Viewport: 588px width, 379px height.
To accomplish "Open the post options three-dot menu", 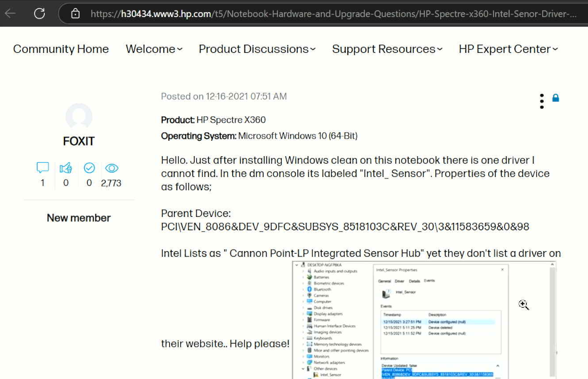I will 542,101.
